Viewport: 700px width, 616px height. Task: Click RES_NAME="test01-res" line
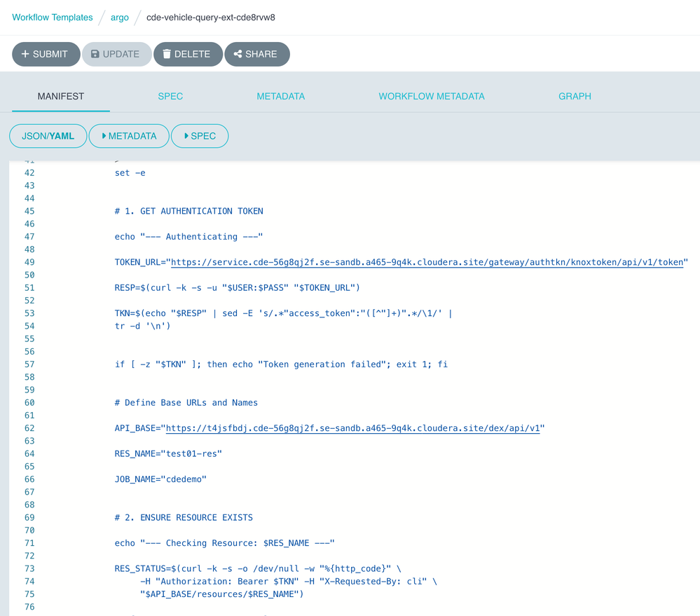coord(168,454)
